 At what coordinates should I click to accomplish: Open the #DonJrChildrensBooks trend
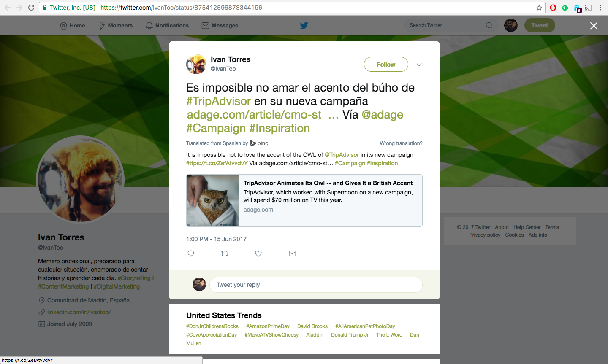pos(212,326)
